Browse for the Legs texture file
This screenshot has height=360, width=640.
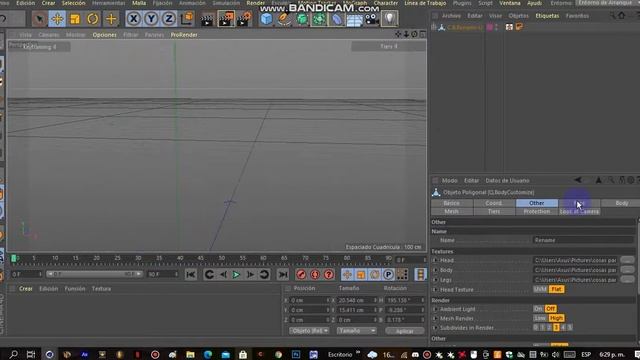(x=627, y=280)
